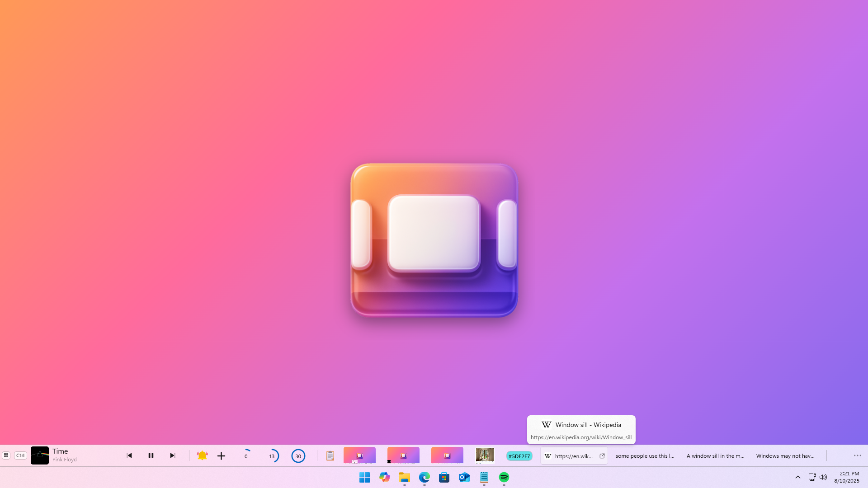Select the circular timer showing 30
Image resolution: width=868 pixels, height=488 pixels.
coord(298,456)
